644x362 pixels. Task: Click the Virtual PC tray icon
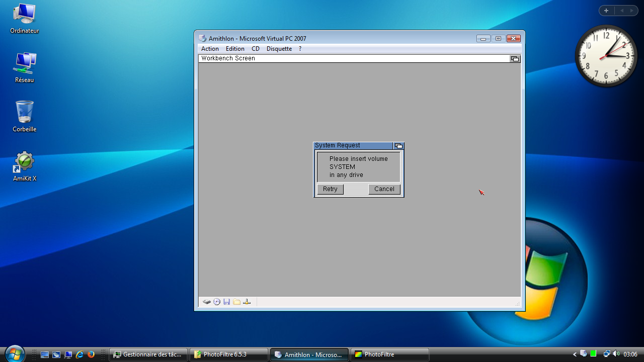pyautogui.click(x=584, y=354)
